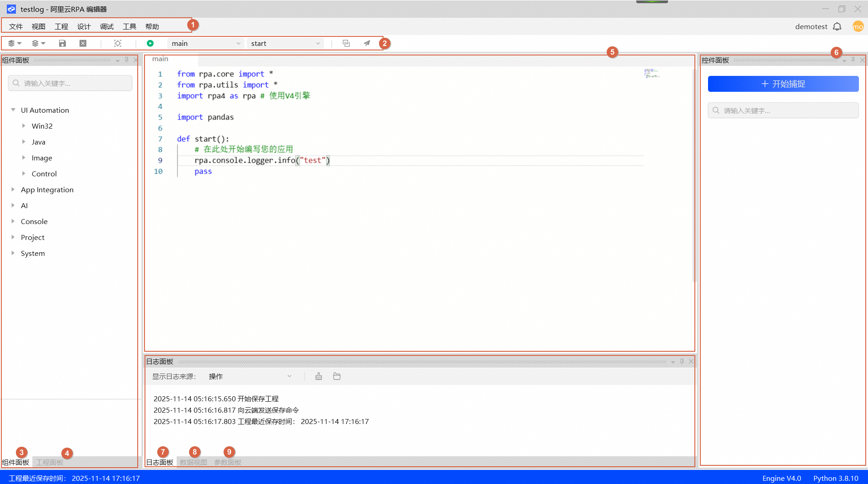This screenshot has width=868, height=484.
Task: Focus the component panel search field
Action: (70, 83)
